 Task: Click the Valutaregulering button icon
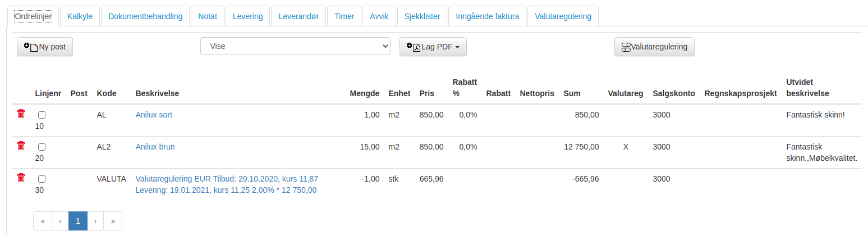coord(626,47)
